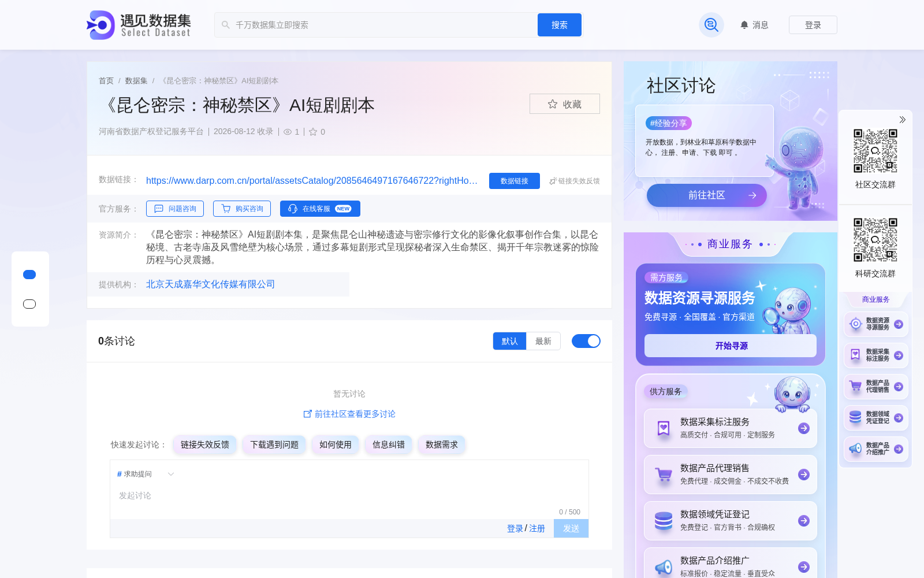Click the external-link icon beside 前往社区查看更多讨论
924x578 pixels.
tap(308, 414)
